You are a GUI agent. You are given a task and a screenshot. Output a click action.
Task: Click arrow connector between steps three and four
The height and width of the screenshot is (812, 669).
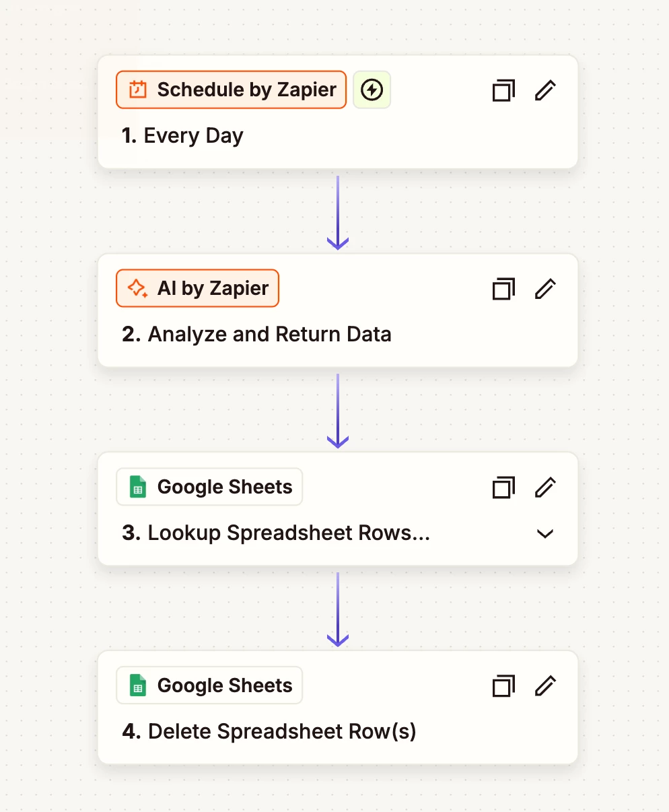(x=338, y=609)
